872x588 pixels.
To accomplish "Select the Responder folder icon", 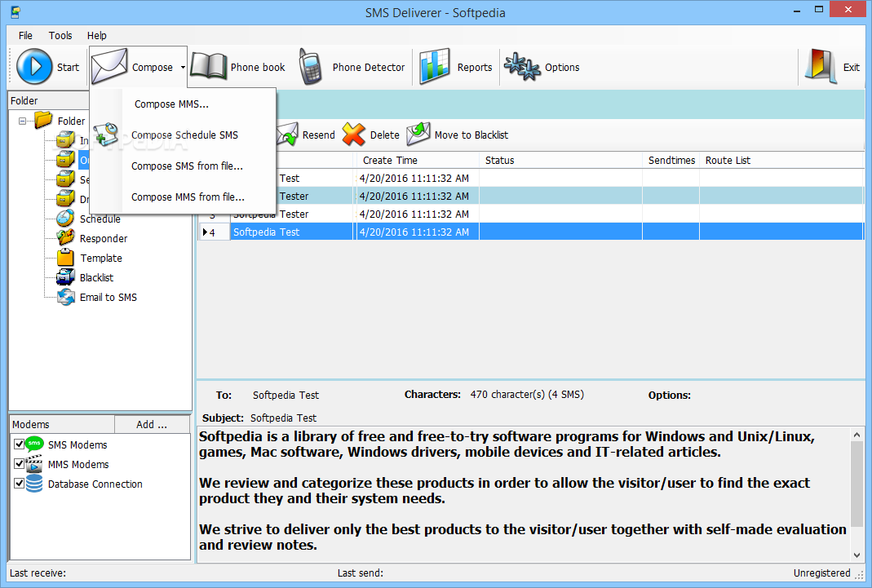I will (x=65, y=238).
